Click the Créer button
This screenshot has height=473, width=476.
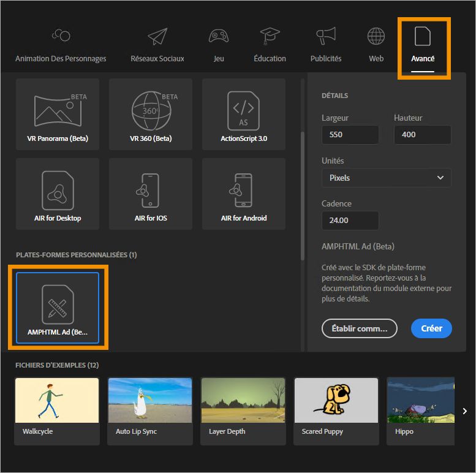click(x=431, y=328)
